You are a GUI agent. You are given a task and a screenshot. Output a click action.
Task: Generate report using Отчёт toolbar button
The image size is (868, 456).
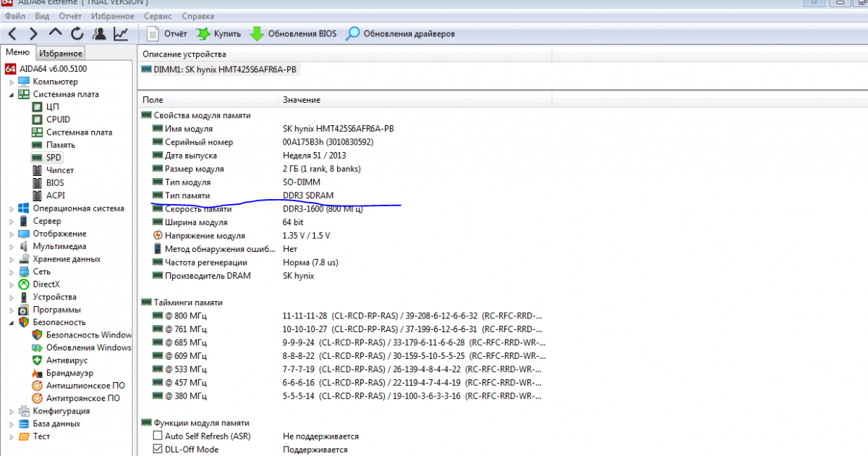tap(167, 33)
